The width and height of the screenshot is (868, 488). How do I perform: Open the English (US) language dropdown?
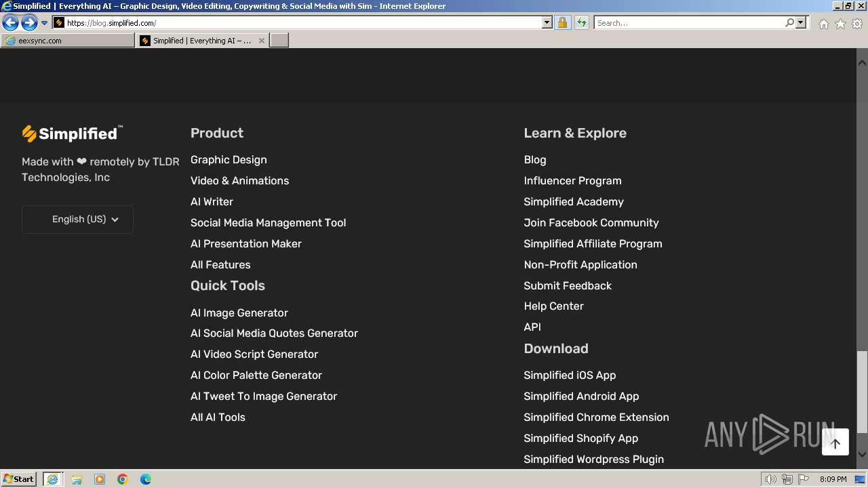point(77,220)
